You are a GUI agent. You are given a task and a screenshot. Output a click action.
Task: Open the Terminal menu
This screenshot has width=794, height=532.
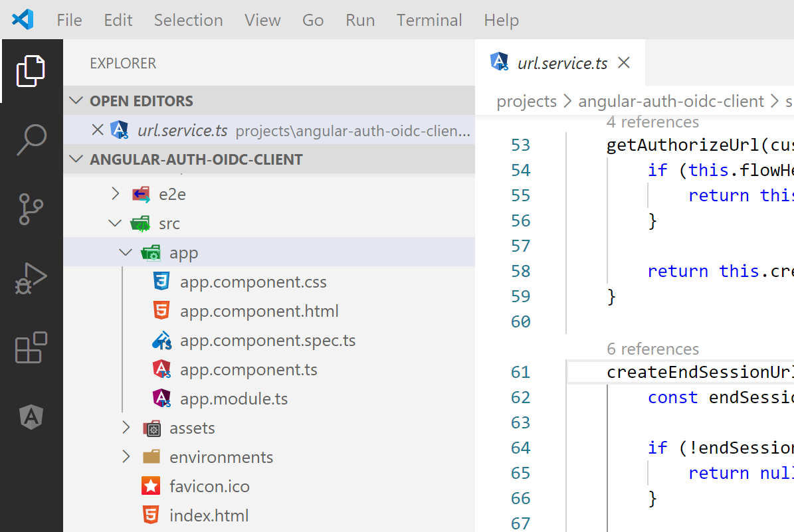click(x=429, y=20)
